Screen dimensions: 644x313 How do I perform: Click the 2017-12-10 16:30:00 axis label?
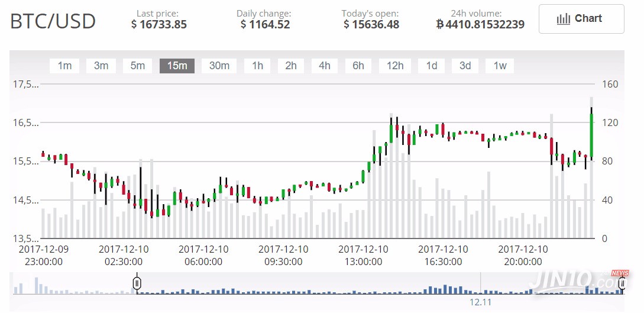443,255
